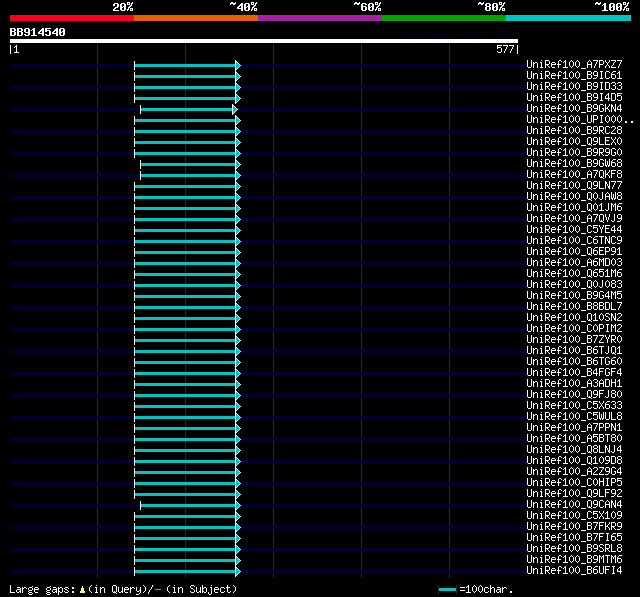
Task: Click the cyan alignment bar for UniRef100_B9GKN4
Action: pyautogui.click(x=189, y=109)
